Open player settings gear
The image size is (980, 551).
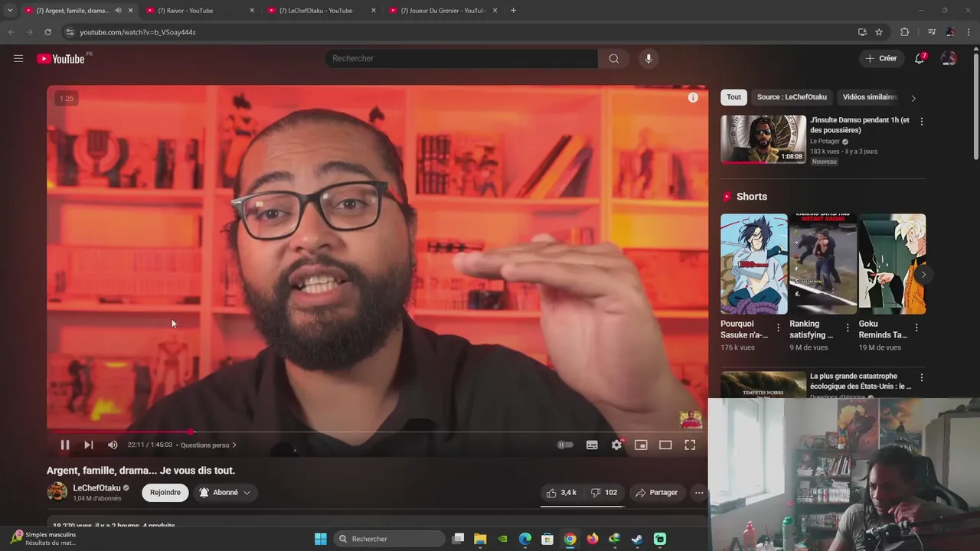click(x=617, y=445)
